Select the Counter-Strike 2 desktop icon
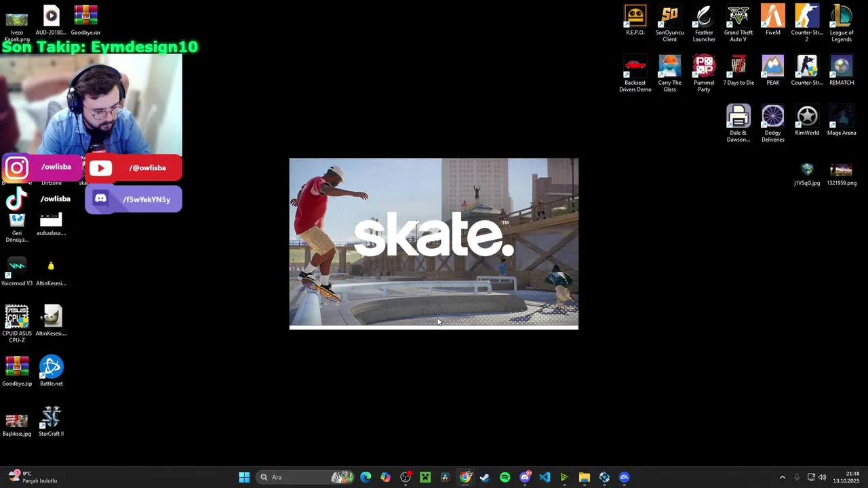This screenshot has height=488, width=868. click(x=807, y=24)
